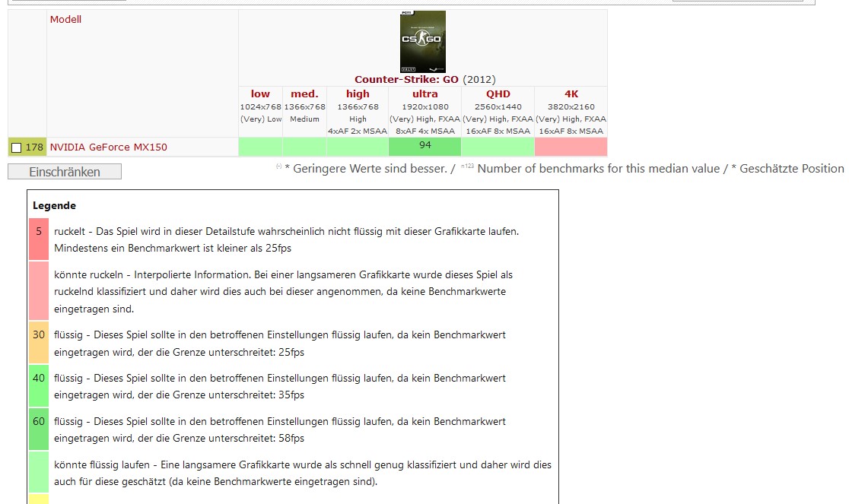Click the rank number 178
849x504 pixels.
(x=34, y=147)
